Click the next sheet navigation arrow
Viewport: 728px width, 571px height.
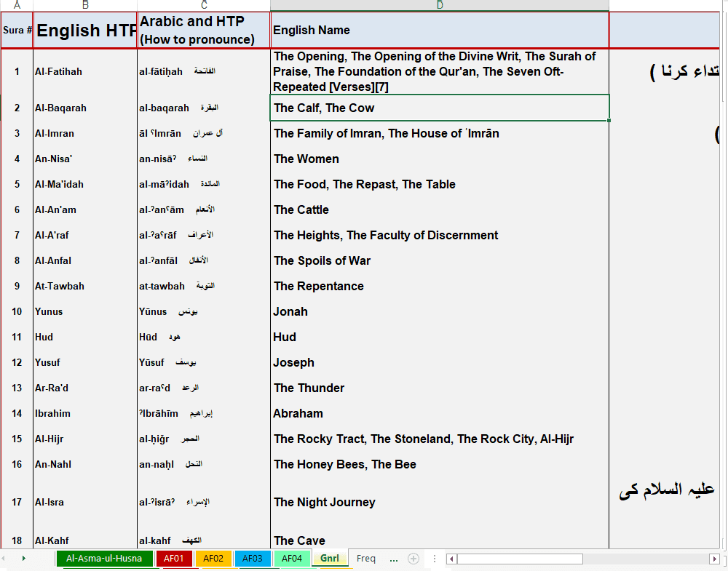click(24, 558)
